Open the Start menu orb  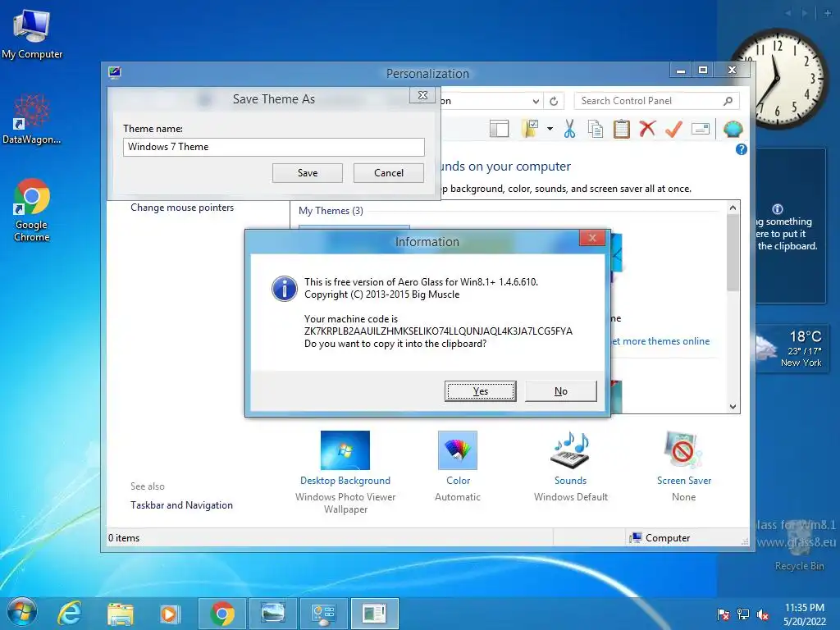click(x=22, y=612)
